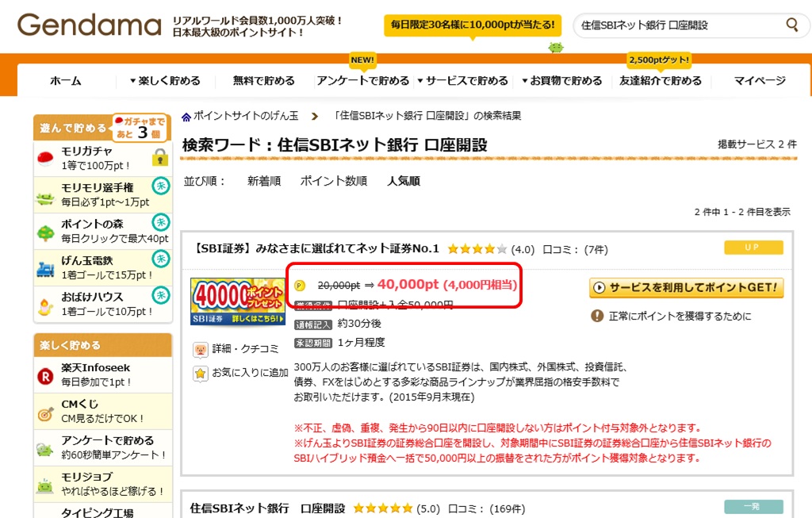812x518 pixels.
Task: Open 正常にポイントを獲得するために link
Action: 680,316
